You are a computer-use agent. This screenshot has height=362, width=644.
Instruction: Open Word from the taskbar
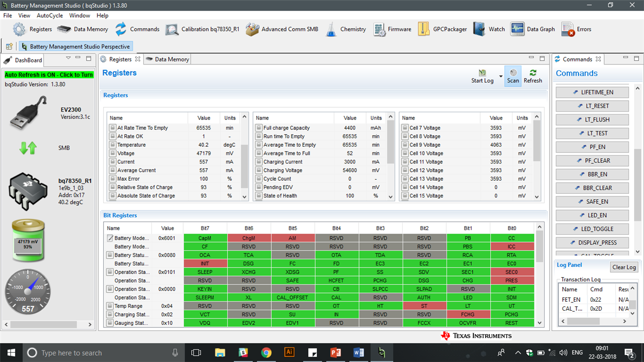(x=359, y=353)
